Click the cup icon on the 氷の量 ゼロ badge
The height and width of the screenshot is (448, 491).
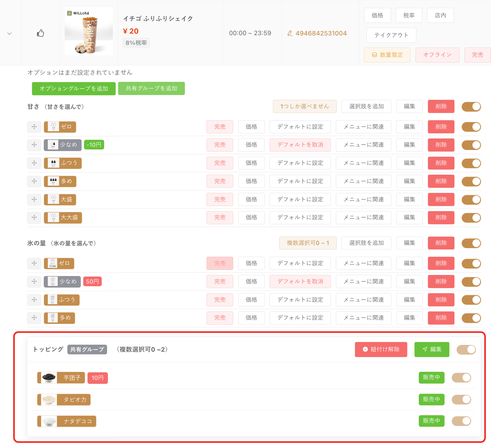[53, 263]
